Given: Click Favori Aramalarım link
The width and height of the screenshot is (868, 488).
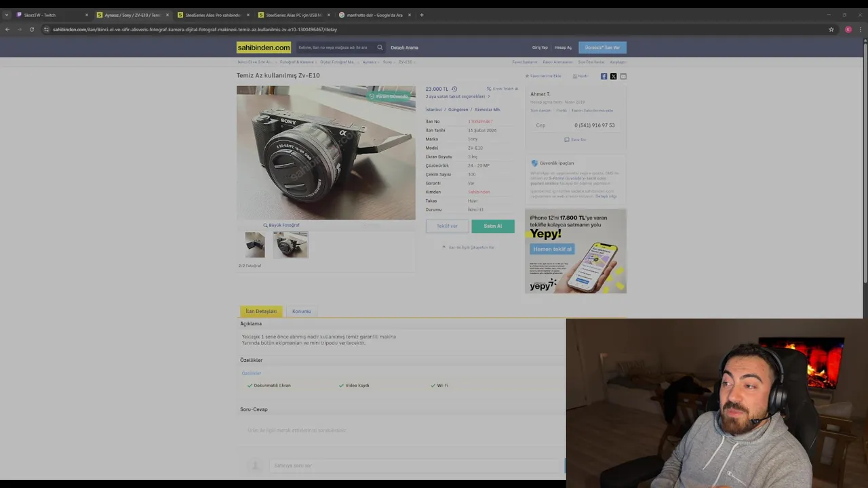Looking at the screenshot, I should [558, 62].
